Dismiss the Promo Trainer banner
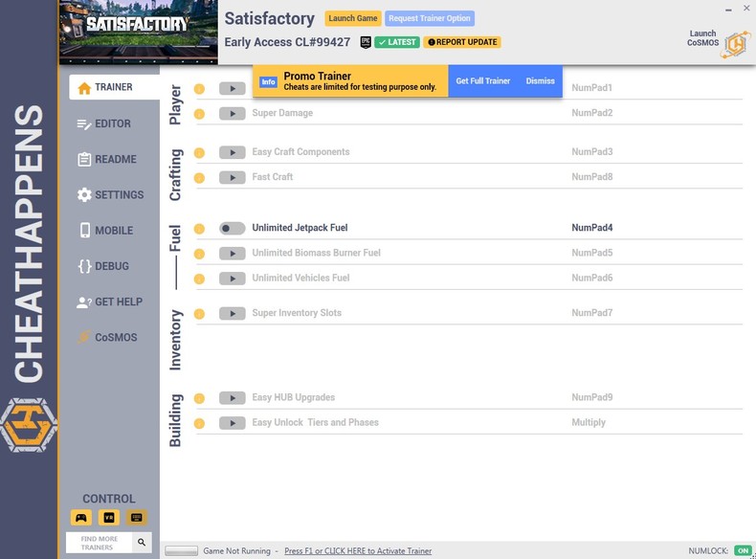756x559 pixels. 540,81
